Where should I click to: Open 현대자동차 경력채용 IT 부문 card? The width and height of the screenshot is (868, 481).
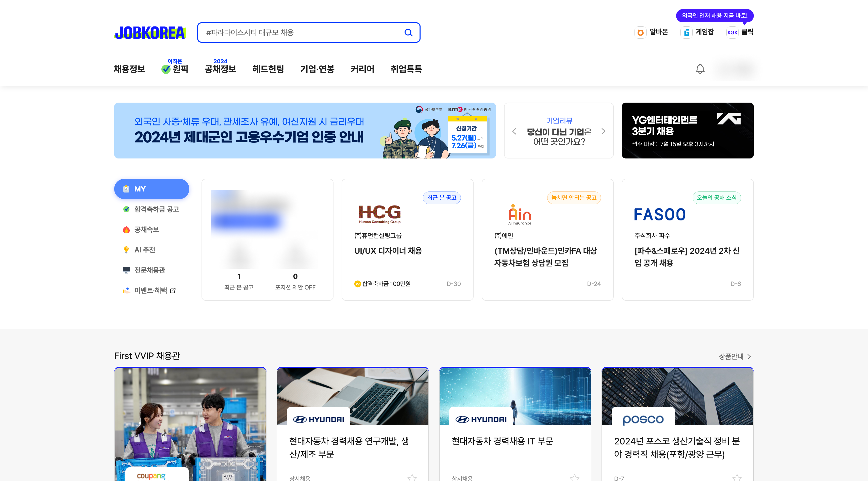tap(515, 424)
